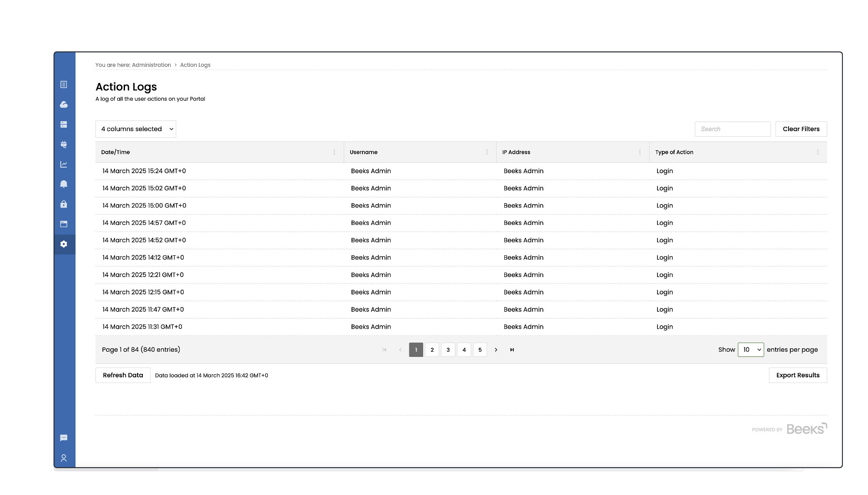This screenshot has width=868, height=495.
Task: Open the entries per page dropdown
Action: [x=751, y=350]
